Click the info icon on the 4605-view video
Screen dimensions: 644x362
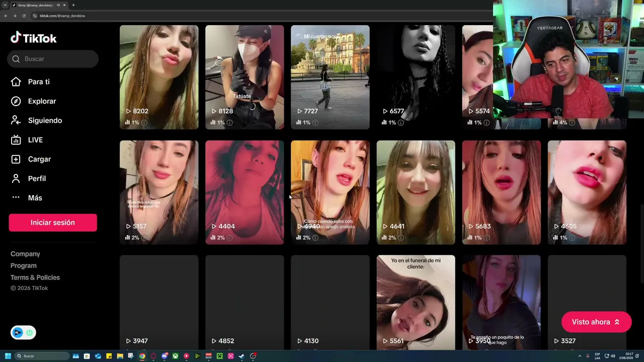(x=572, y=238)
